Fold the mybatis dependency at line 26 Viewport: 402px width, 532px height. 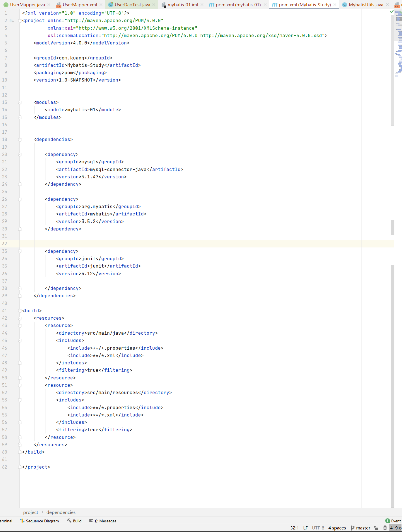20,199
